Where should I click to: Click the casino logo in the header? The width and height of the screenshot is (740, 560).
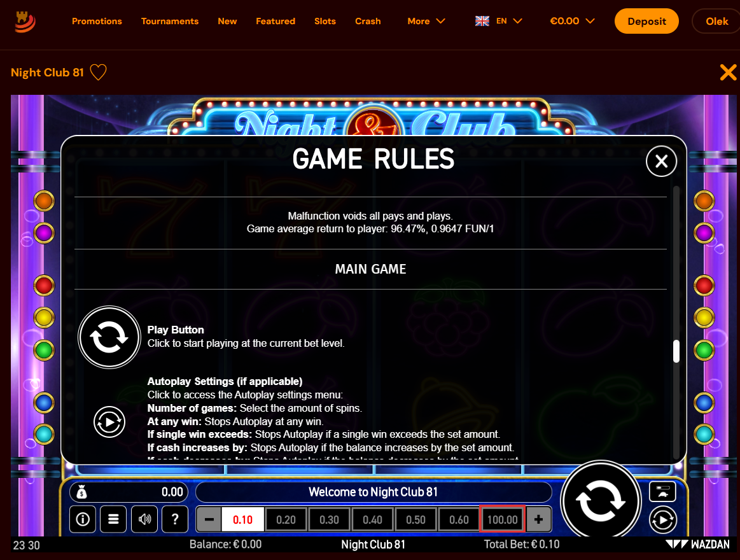[x=25, y=21]
